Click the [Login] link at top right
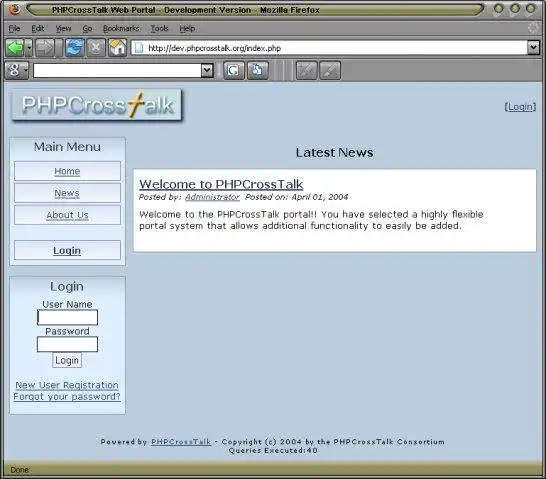This screenshot has height=479, width=546. click(520, 107)
